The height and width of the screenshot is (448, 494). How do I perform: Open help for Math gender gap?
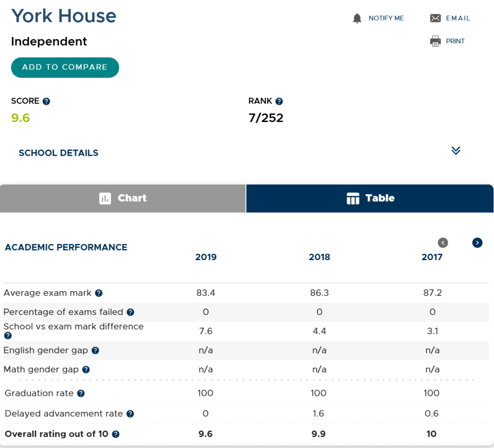86,370
